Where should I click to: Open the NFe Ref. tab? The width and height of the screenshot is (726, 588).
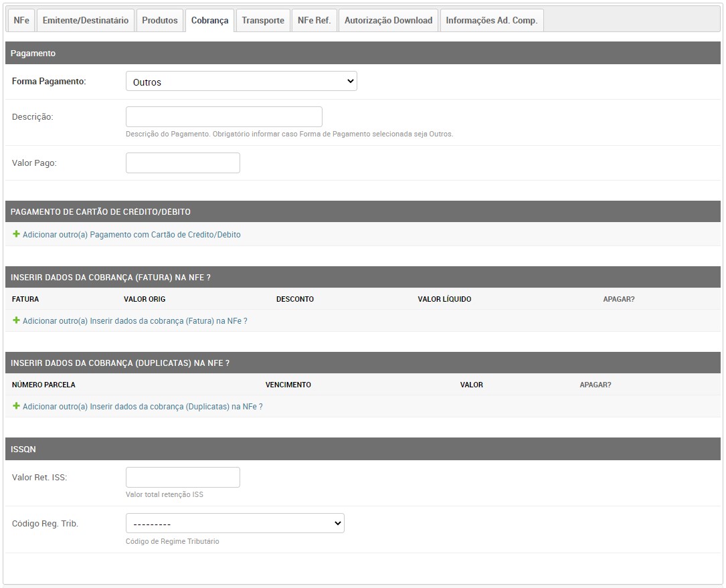coord(314,21)
